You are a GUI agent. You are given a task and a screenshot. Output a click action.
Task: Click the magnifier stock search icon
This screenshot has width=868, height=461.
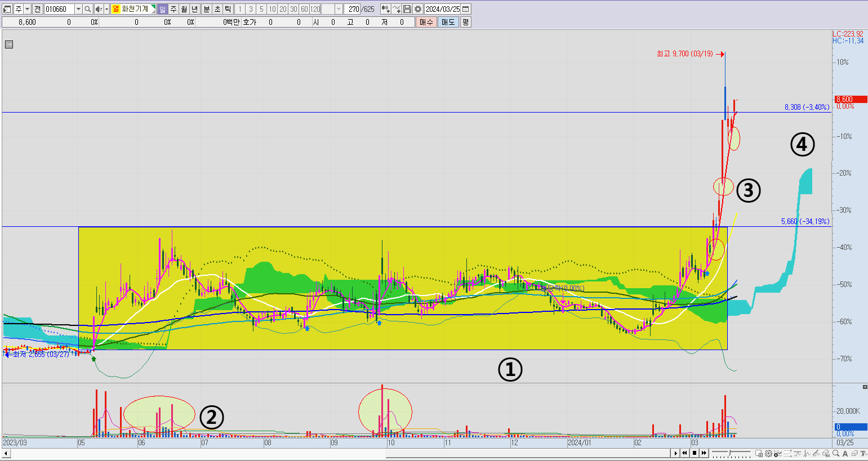(88, 9)
